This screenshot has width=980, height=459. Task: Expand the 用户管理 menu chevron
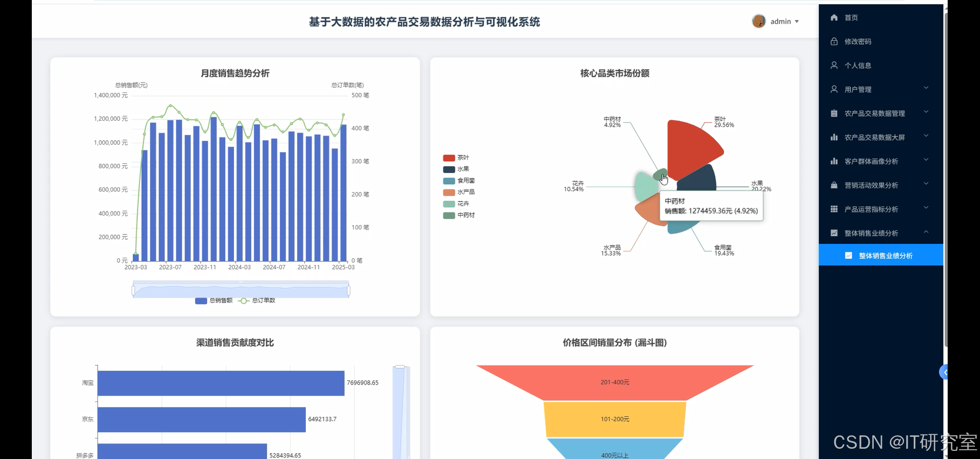pyautogui.click(x=926, y=88)
